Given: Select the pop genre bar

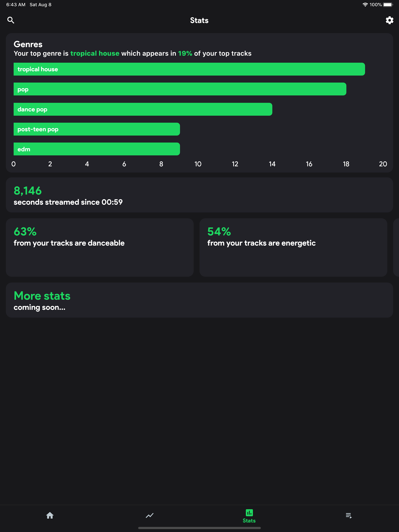Looking at the screenshot, I should tap(180, 89).
